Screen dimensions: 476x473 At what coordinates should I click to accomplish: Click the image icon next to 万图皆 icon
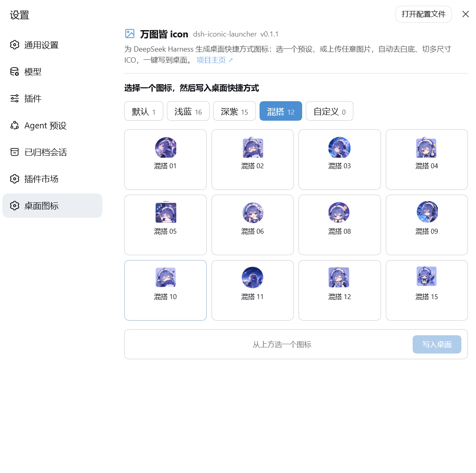[x=130, y=33]
